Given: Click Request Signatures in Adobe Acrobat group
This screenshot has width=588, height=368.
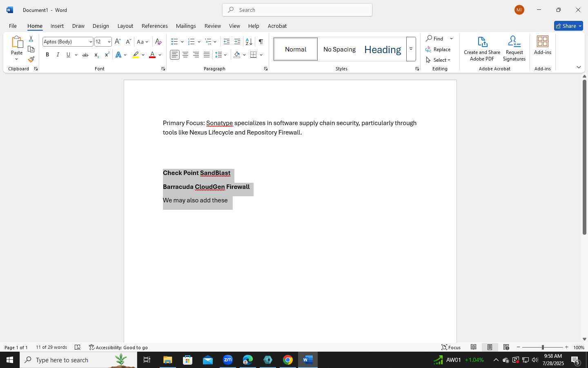Looking at the screenshot, I should click(514, 49).
